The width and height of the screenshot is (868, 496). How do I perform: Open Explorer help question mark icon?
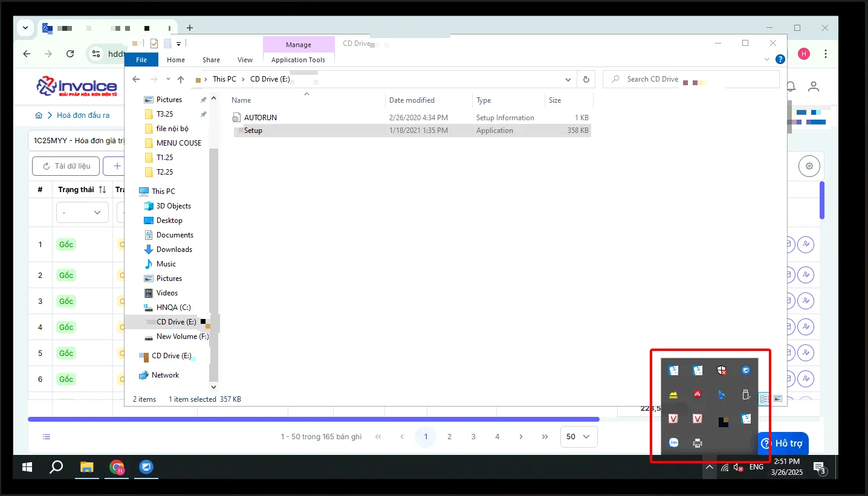coord(780,59)
